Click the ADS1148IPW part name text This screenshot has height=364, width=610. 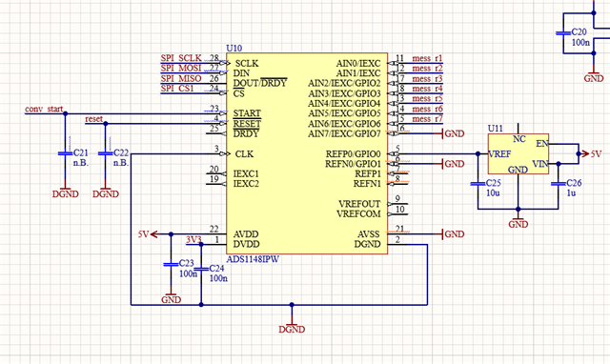(253, 259)
